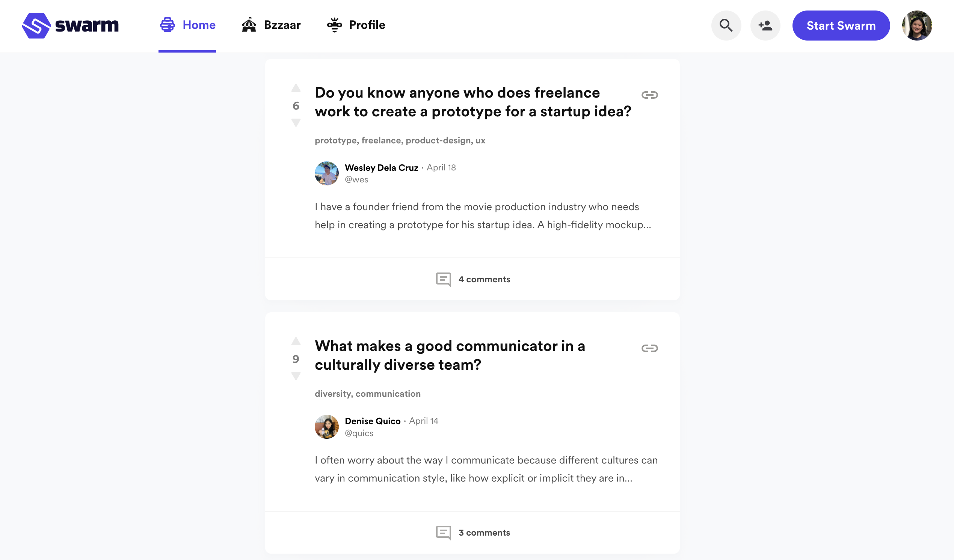
Task: Click the add friend icon
Action: click(765, 26)
